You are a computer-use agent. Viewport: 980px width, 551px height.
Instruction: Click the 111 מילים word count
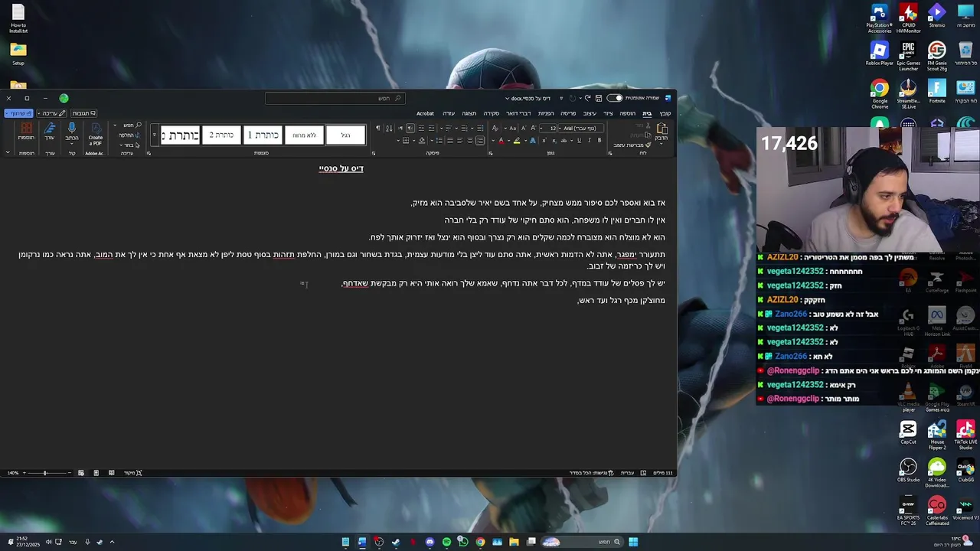pos(664,473)
